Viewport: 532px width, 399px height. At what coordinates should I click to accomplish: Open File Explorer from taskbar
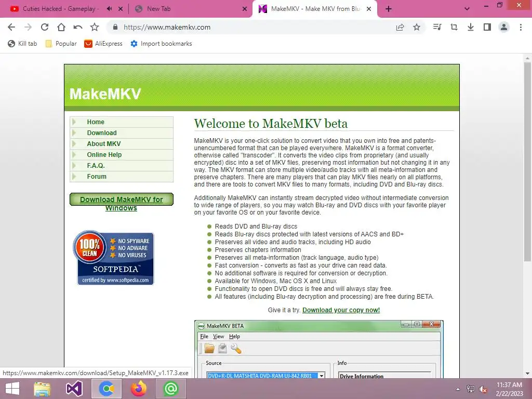click(x=43, y=389)
